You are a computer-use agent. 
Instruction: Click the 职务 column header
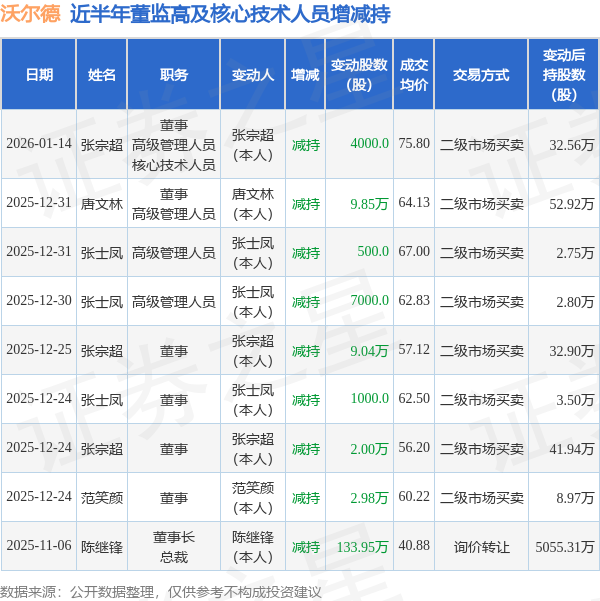(x=174, y=75)
